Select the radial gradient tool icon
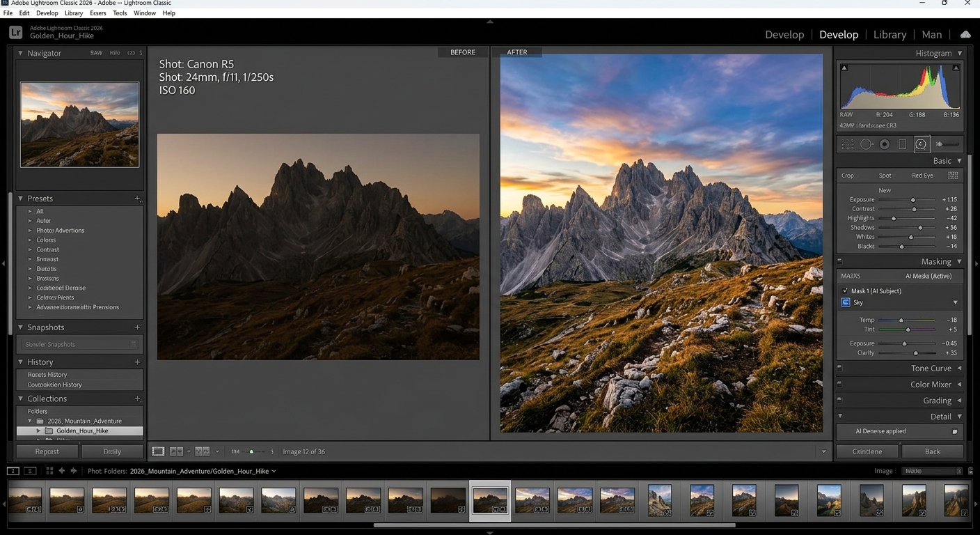980x535 pixels. [x=885, y=144]
